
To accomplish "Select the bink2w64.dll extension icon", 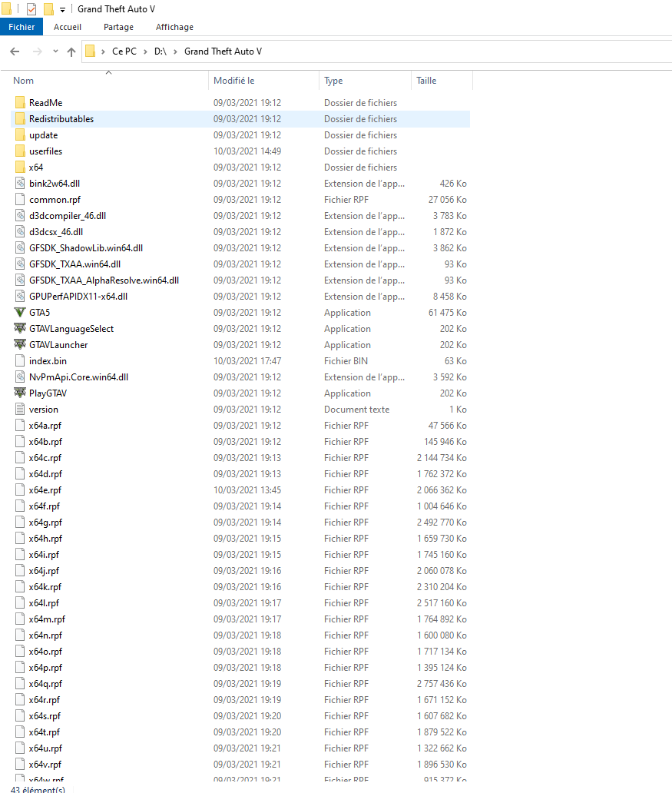I will pos(18,183).
